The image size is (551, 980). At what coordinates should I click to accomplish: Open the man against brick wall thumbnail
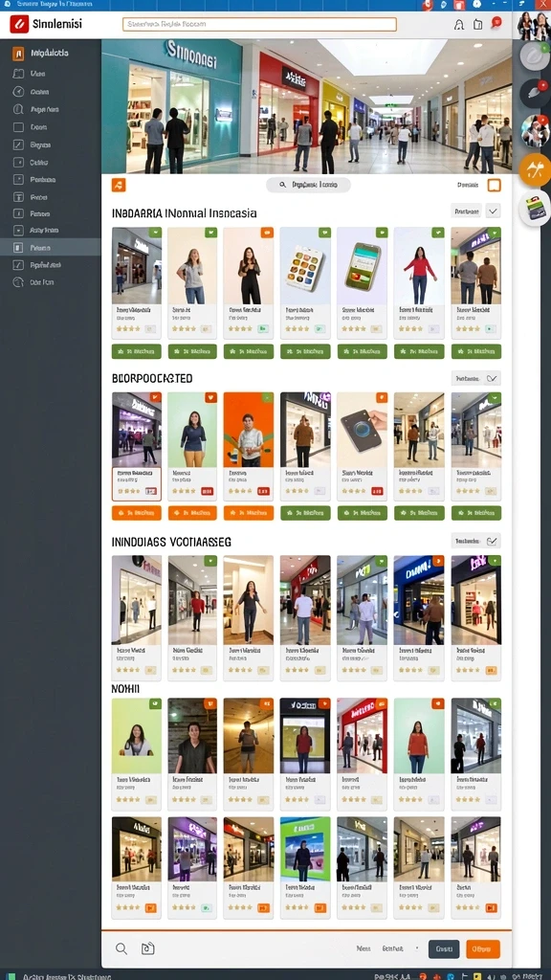[x=192, y=736]
